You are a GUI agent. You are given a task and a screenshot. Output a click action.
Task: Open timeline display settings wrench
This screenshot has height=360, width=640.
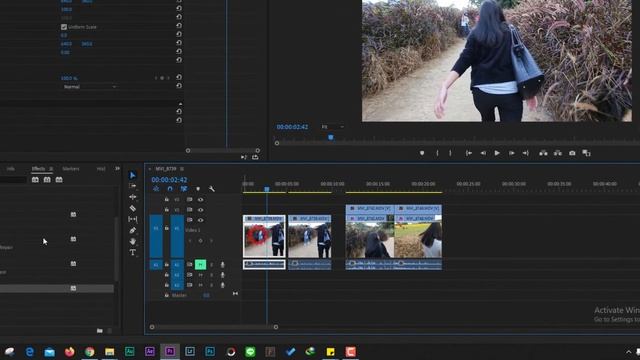(211, 189)
